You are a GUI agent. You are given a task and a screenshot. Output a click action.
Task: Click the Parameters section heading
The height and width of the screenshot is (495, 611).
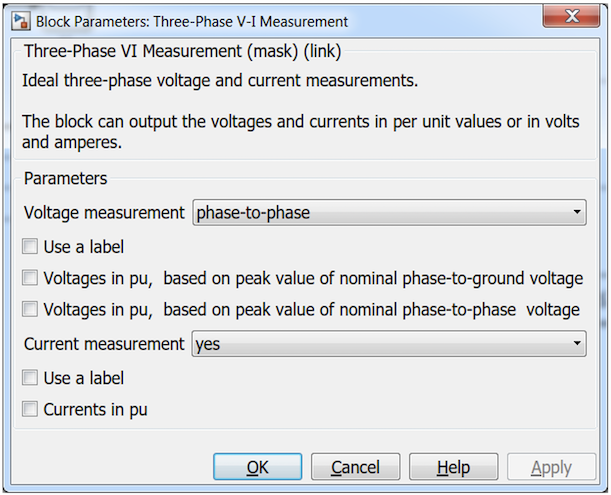pos(65,178)
